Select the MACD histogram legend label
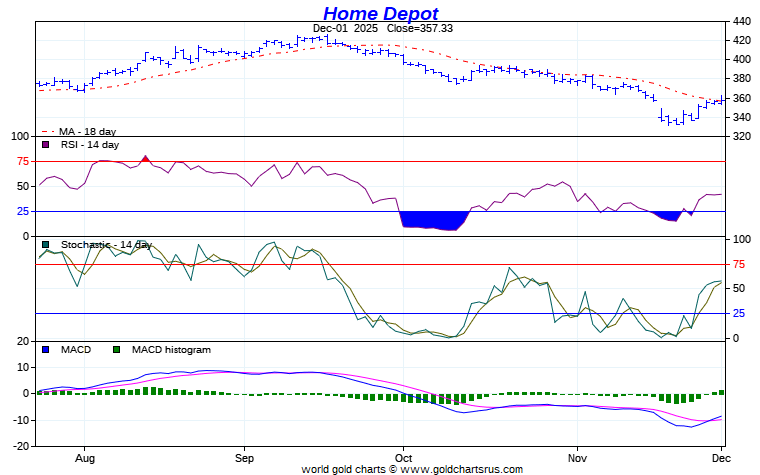Viewport: 760px width, 475px height. (x=171, y=349)
